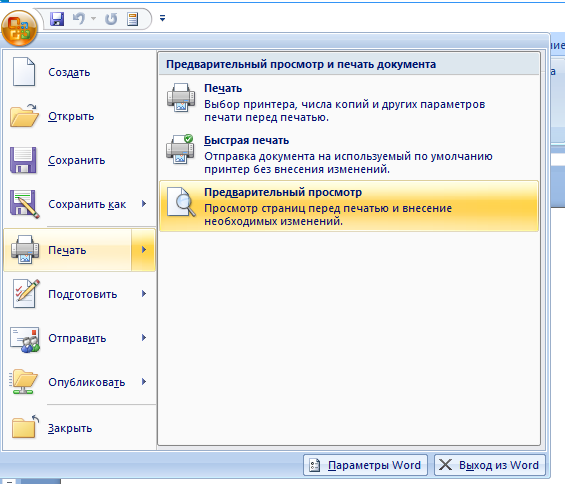The width and height of the screenshot is (565, 484).
Task: Click the Опубликовать network folder icon
Action: click(23, 382)
